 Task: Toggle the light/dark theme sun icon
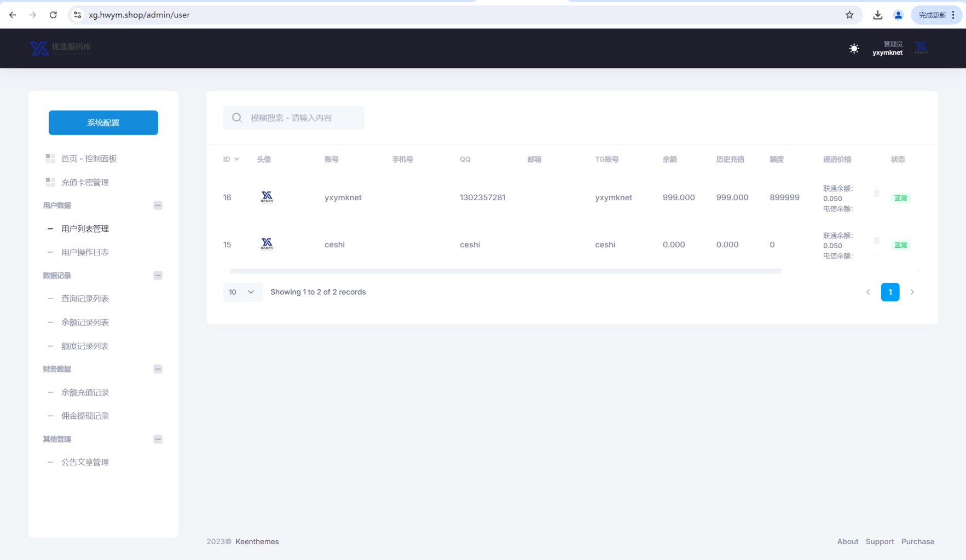click(x=854, y=49)
